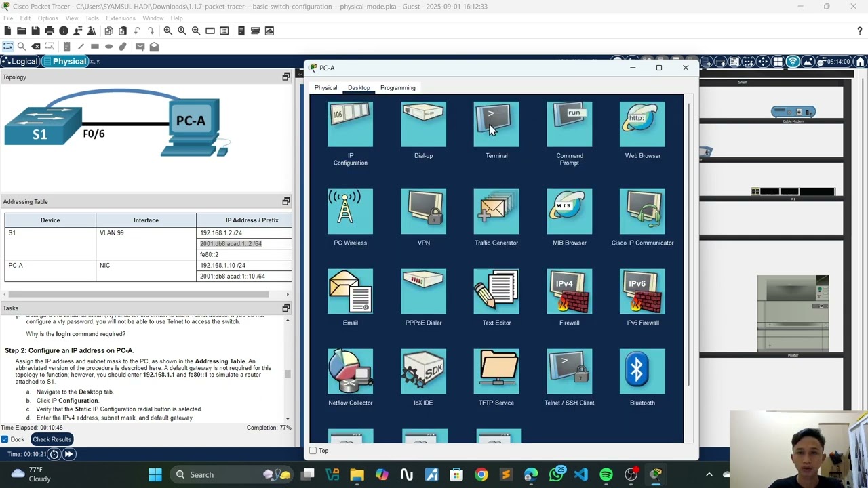The height and width of the screenshot is (488, 868).
Task: Switch to Physical tab in PC-A window
Action: [325, 88]
